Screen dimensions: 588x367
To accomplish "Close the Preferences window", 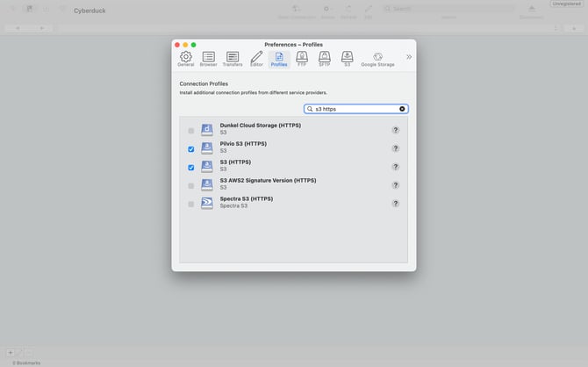I will [x=177, y=45].
